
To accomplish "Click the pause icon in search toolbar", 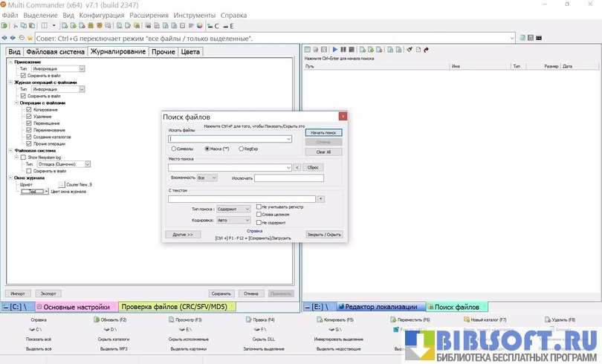I will pyautogui.click(x=343, y=50).
